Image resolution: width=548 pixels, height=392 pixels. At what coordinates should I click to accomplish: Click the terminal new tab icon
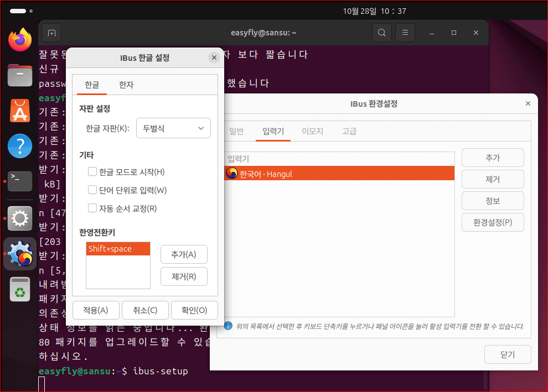[x=51, y=33]
